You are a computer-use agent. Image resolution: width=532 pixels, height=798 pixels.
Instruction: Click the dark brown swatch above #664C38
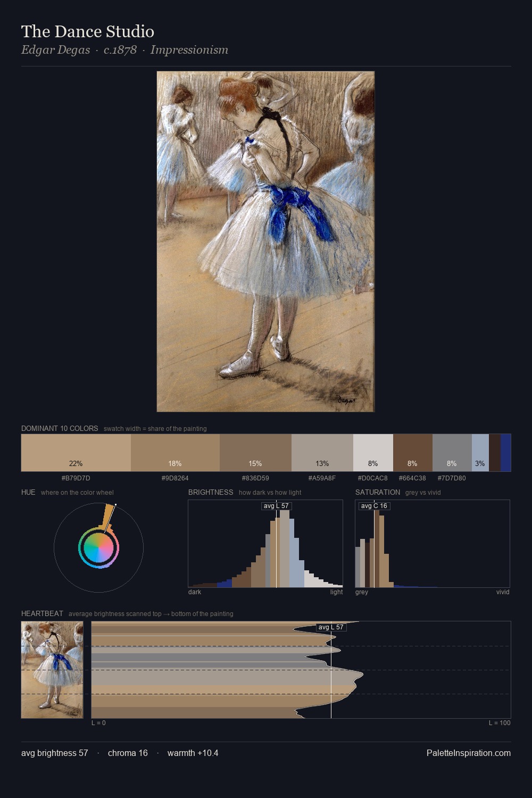coord(413,453)
